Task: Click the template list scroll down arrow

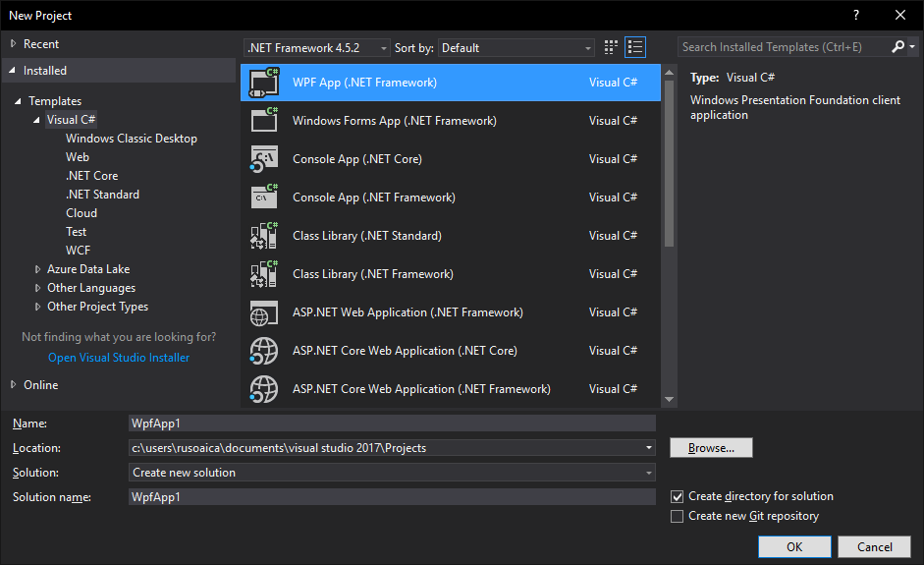Action: [x=669, y=399]
